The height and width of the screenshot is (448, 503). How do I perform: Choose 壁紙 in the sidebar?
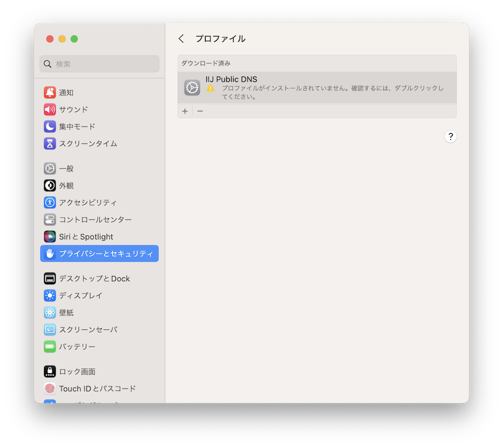coord(100,312)
